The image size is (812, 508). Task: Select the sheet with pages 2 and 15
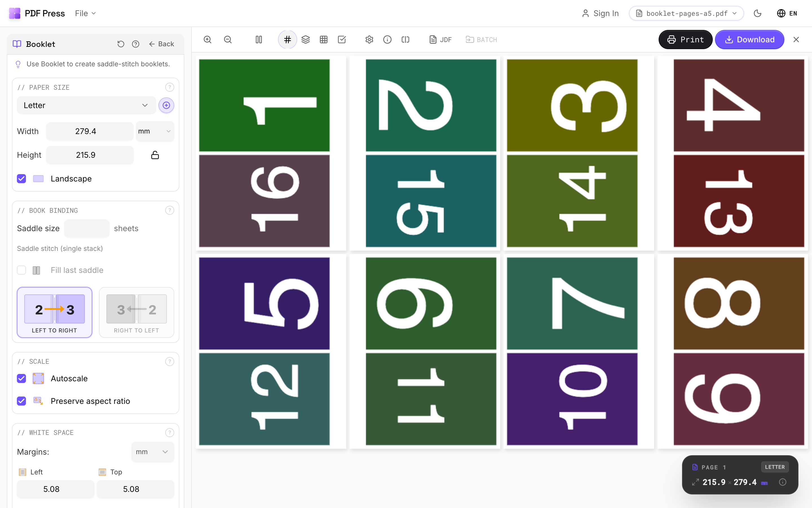pyautogui.click(x=424, y=153)
